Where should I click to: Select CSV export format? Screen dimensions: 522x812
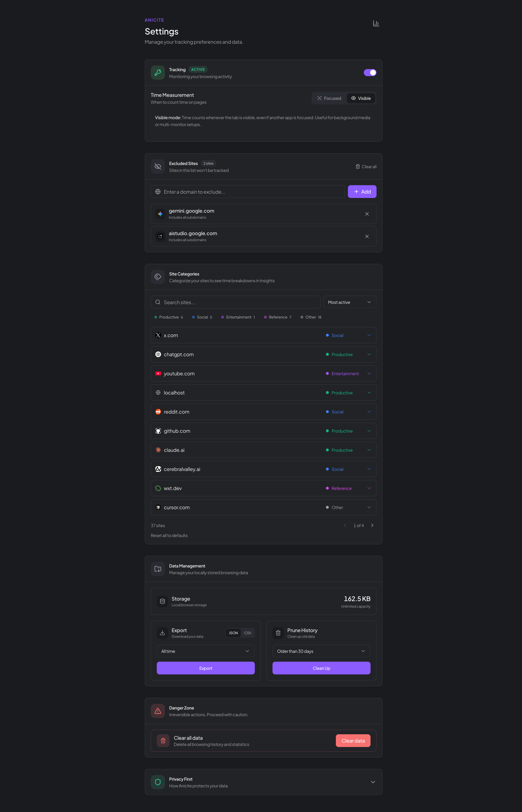(x=248, y=633)
